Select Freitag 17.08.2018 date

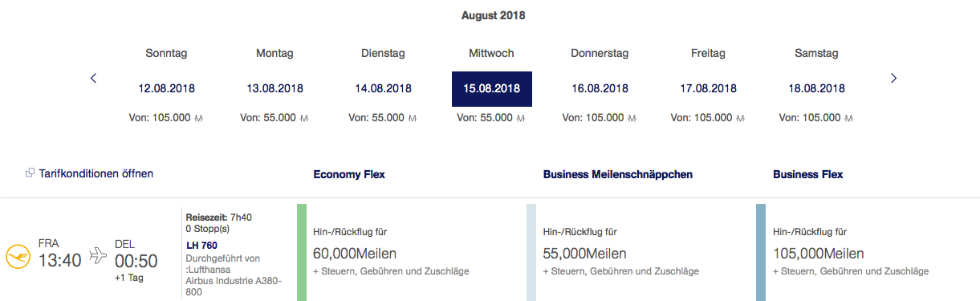point(708,88)
